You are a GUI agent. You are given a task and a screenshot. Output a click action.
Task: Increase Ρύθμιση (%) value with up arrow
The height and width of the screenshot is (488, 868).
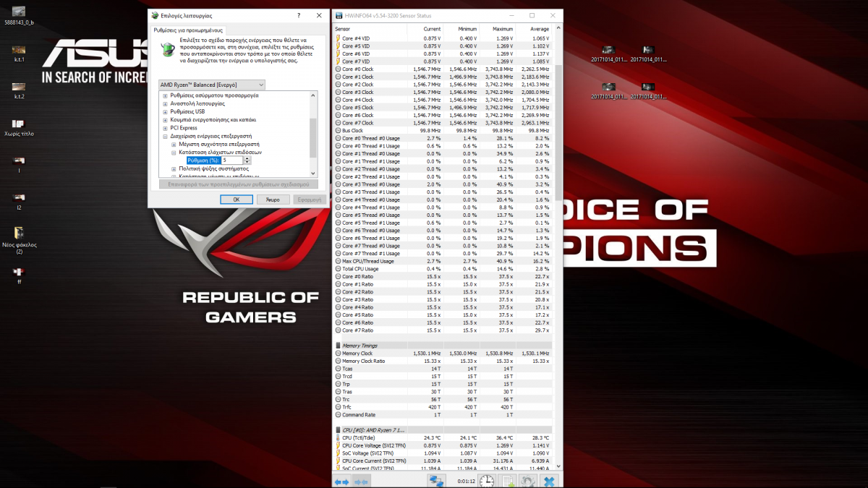(248, 158)
